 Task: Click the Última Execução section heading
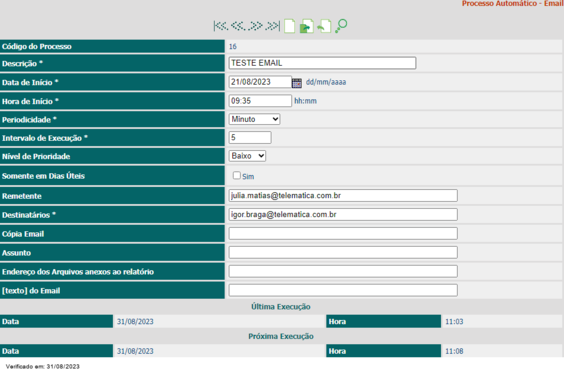click(281, 307)
